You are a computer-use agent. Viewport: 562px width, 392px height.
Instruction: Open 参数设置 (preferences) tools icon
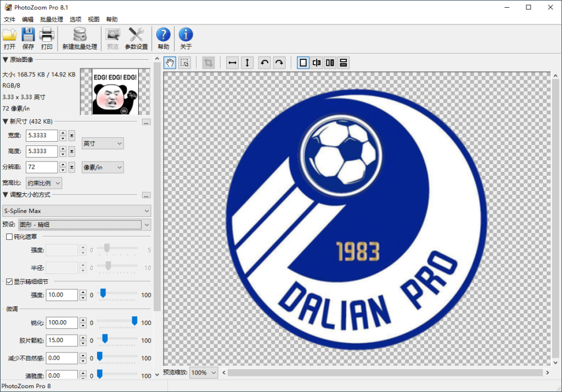click(136, 35)
